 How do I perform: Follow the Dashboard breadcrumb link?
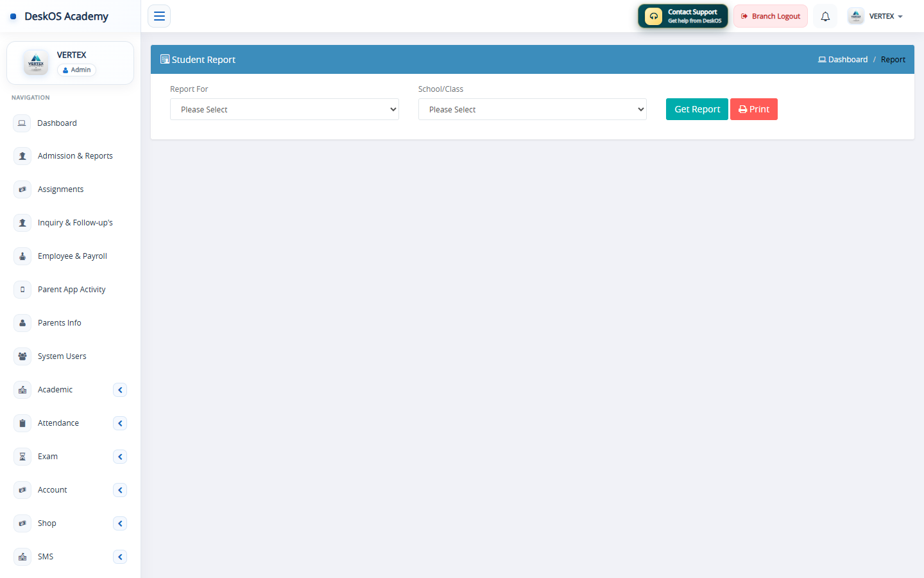843,59
